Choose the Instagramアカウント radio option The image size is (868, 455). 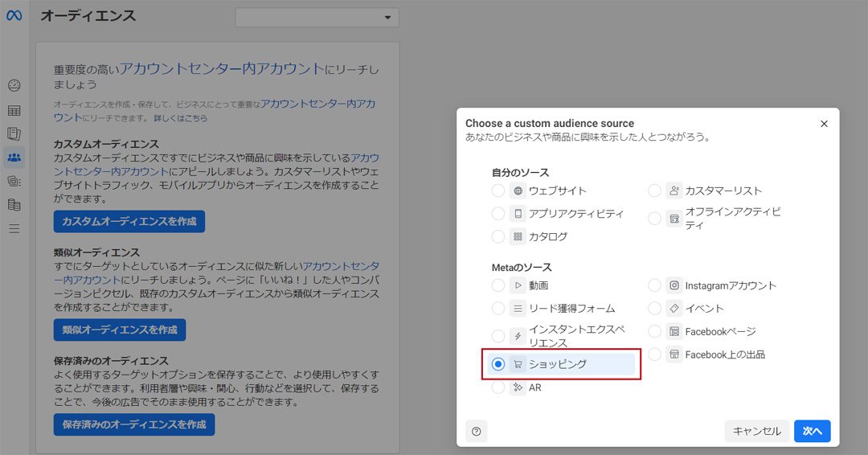click(654, 285)
